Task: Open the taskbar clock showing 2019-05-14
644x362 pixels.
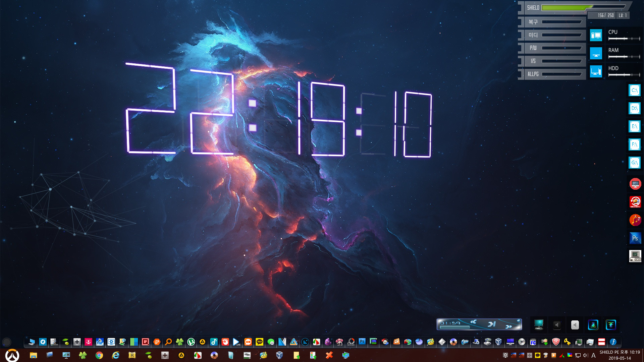Action: tap(620, 355)
